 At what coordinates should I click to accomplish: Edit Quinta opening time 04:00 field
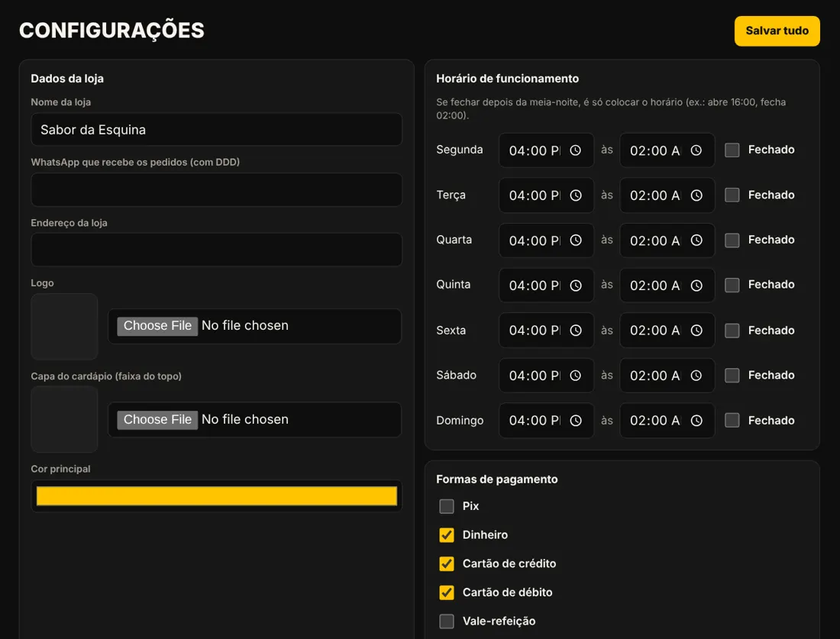546,286
